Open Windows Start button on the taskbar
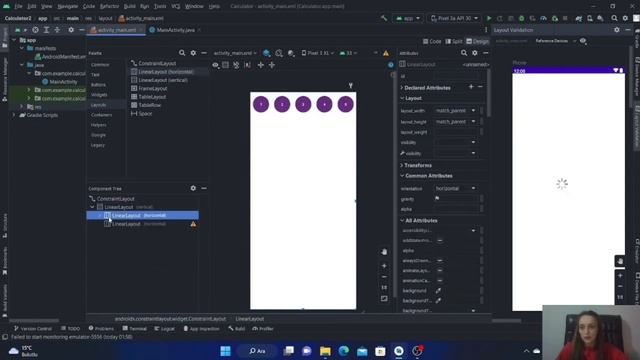 225,351
